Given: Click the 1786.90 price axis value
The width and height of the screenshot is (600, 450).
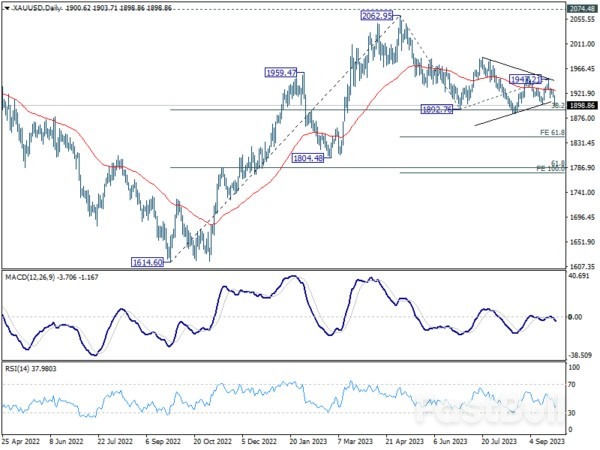Looking at the screenshot, I should click(x=582, y=168).
